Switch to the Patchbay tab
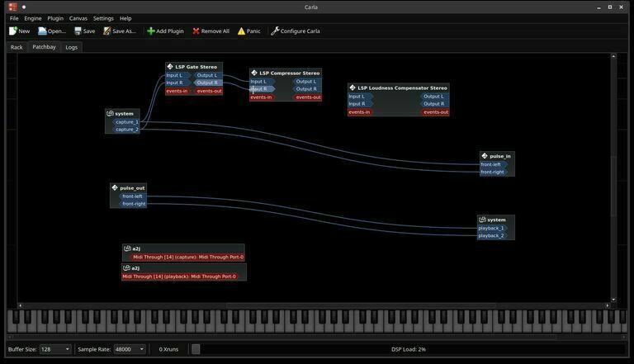This screenshot has width=634, height=364. [x=44, y=47]
